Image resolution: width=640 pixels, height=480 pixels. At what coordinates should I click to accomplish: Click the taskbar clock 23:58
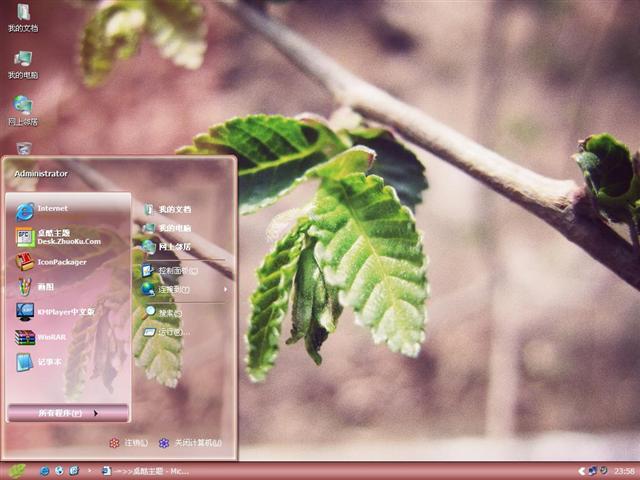624,471
